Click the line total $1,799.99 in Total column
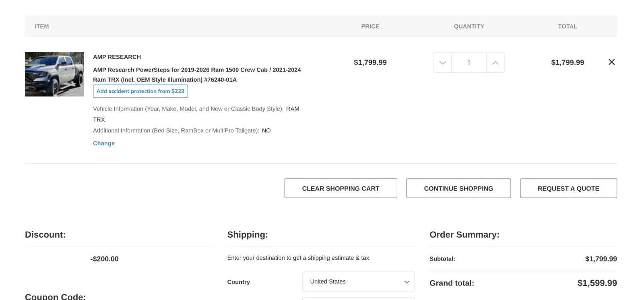 tap(568, 62)
